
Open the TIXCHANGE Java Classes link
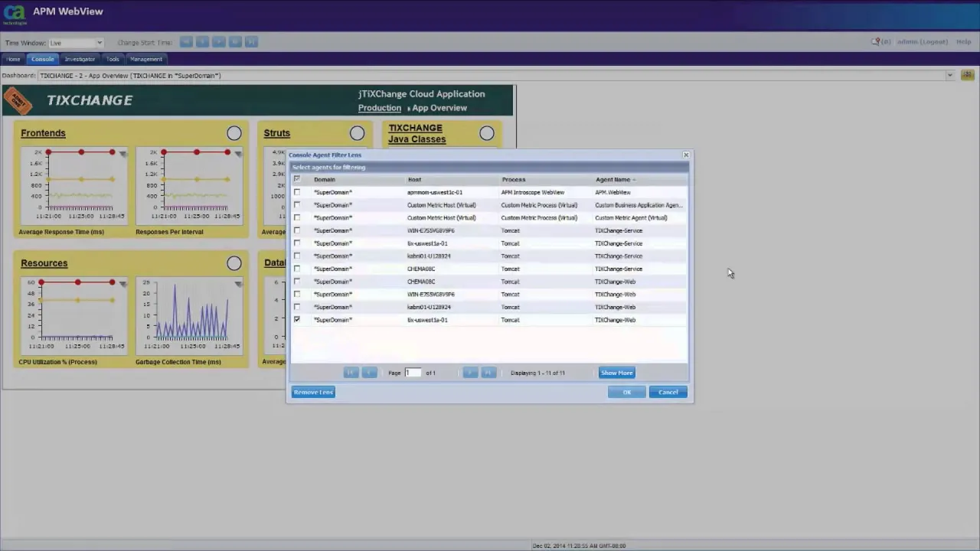[417, 134]
